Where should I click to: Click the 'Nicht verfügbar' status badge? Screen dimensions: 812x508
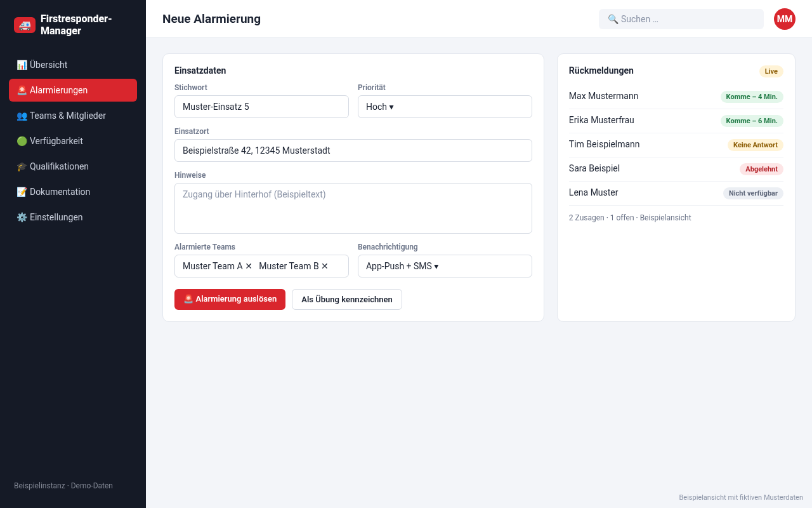pos(753,193)
